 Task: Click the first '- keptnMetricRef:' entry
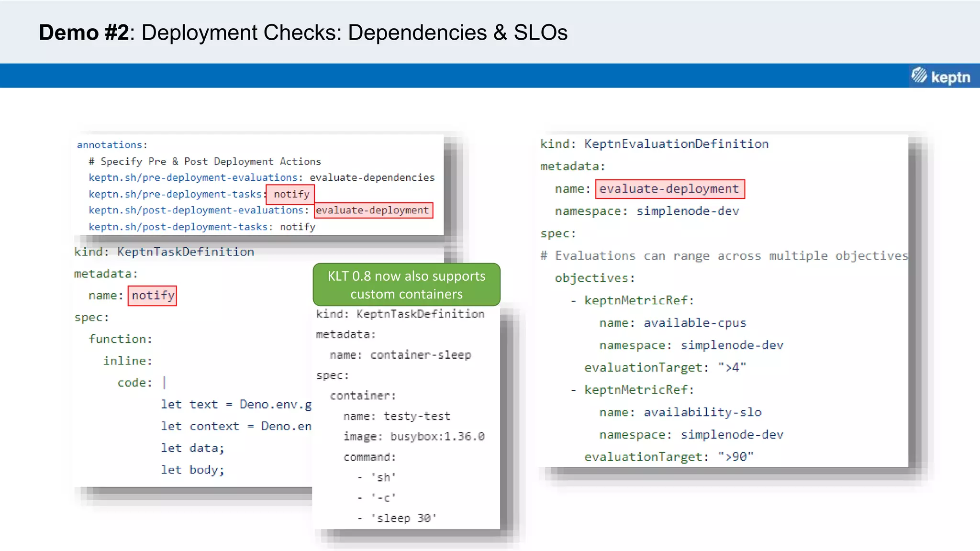click(x=632, y=300)
